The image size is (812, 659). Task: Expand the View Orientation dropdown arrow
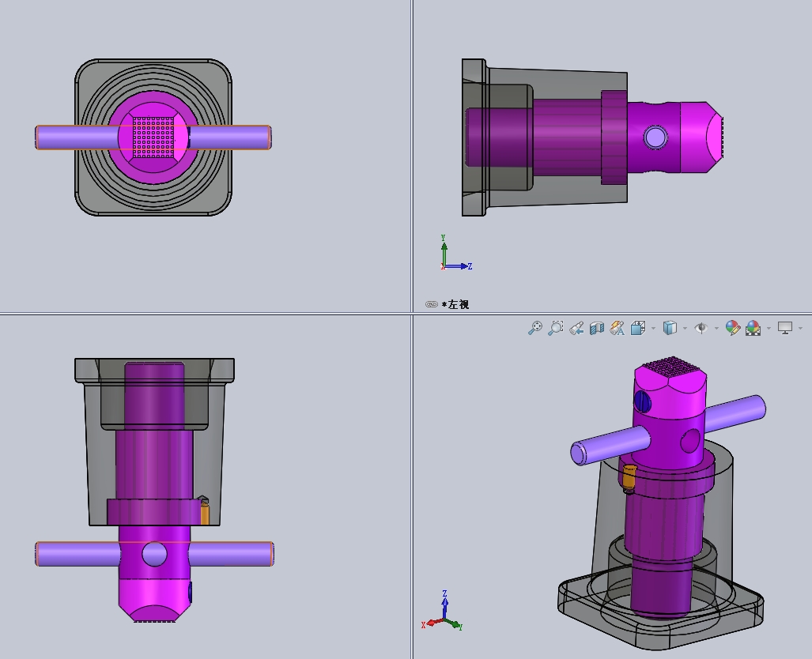click(x=653, y=328)
